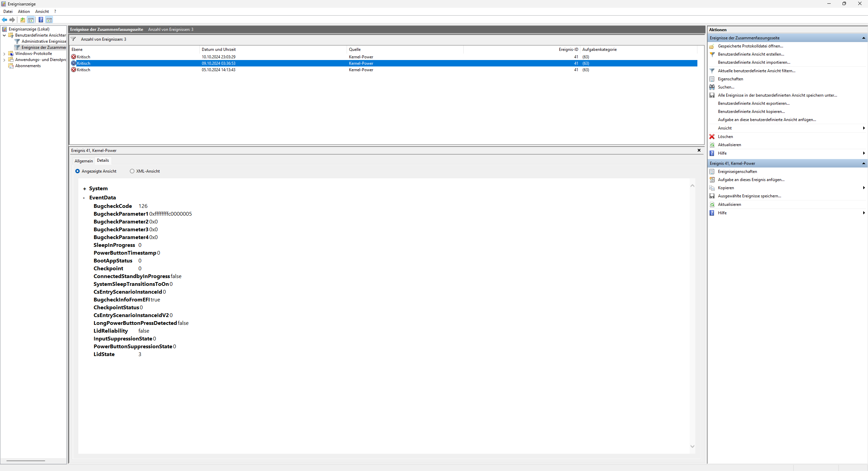
Task: Click the back arrow toolbar icon
Action: [x=4, y=20]
